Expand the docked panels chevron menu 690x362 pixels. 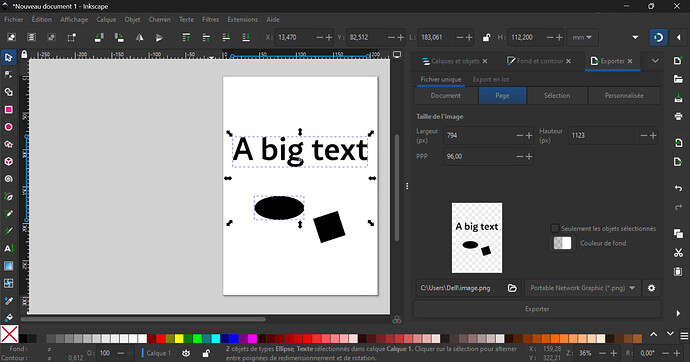pos(655,61)
